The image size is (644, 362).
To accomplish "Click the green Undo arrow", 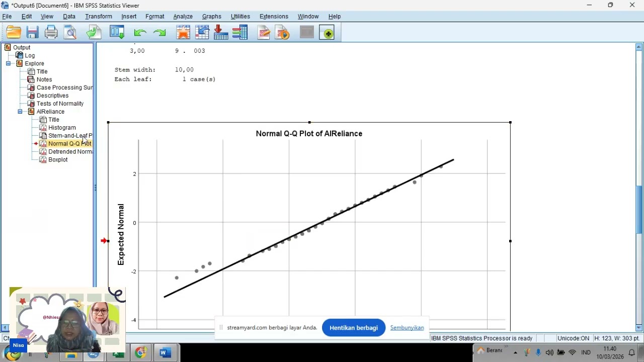I will (140, 33).
